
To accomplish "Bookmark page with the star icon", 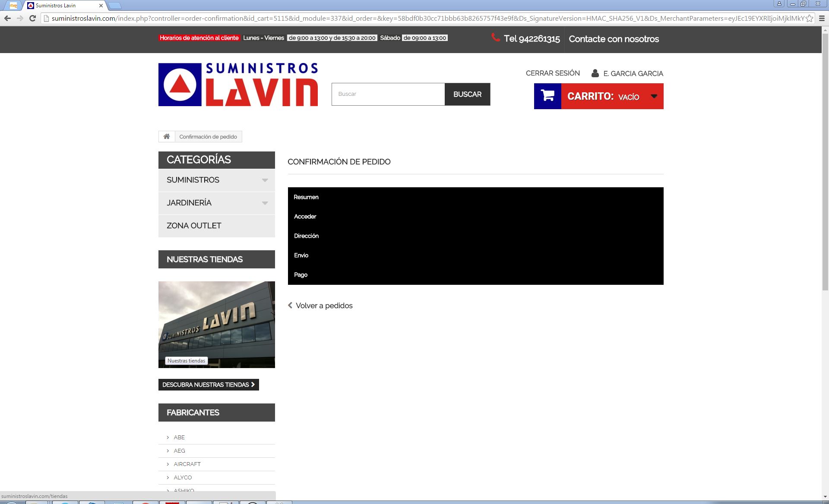I will coord(809,18).
